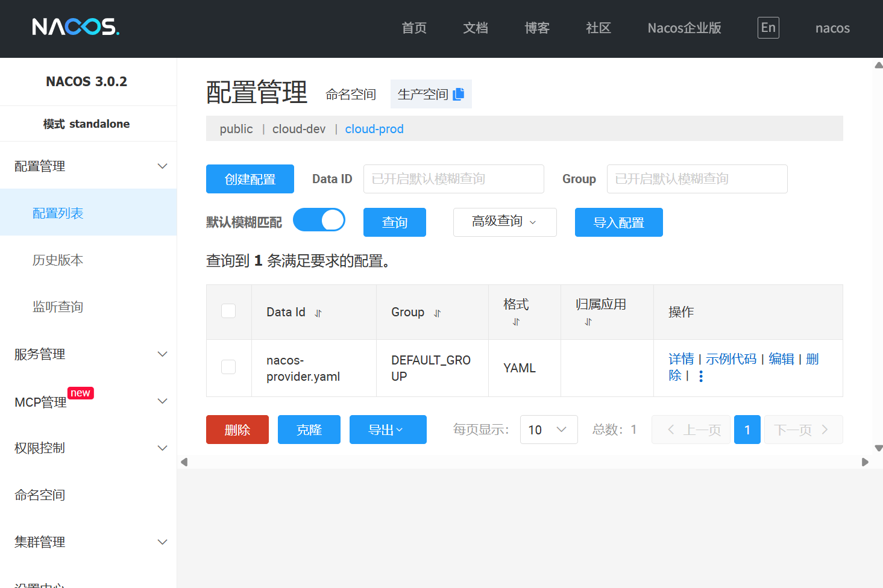Click the scroll left arrow
The image size is (883, 588).
(184, 462)
